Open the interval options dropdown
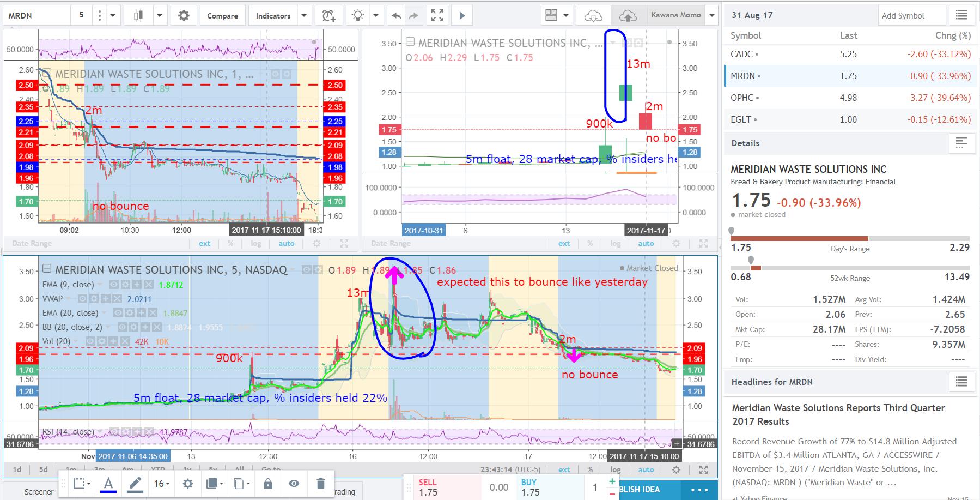Viewport: 980px width, 500px height. point(113,16)
